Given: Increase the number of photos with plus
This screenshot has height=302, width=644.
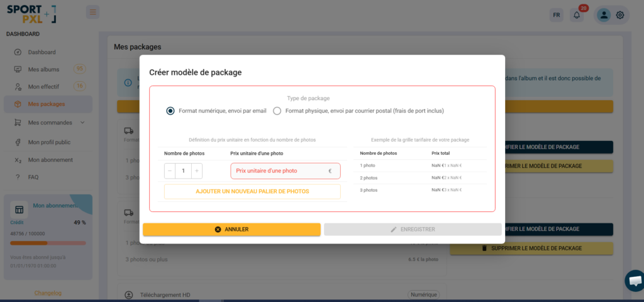Looking at the screenshot, I should [x=197, y=171].
